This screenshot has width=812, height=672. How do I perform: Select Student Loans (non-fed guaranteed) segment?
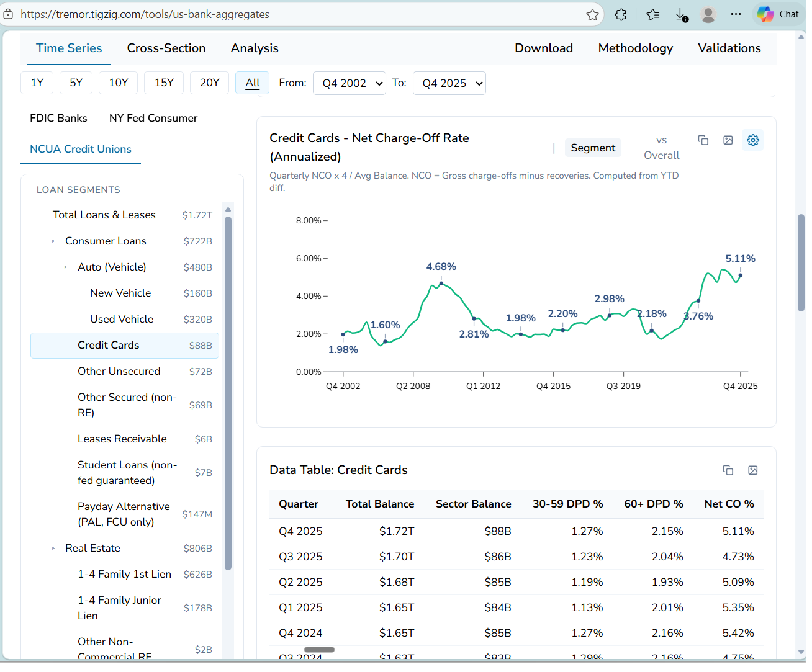point(125,472)
